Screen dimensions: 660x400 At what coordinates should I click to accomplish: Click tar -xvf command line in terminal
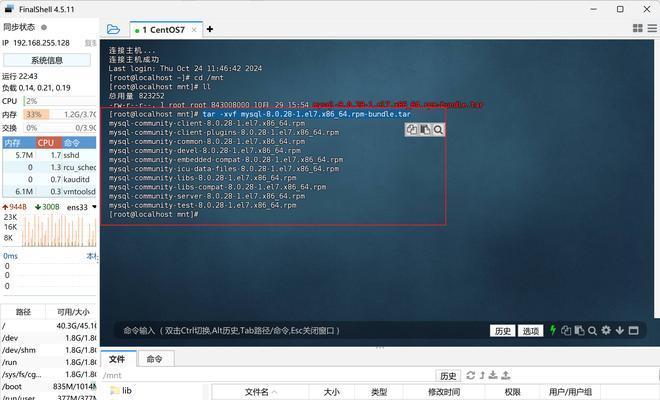[306, 114]
